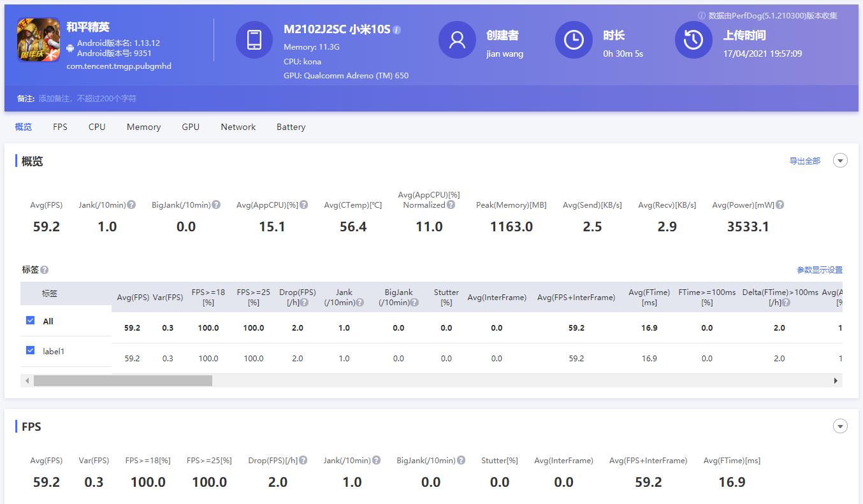The height and width of the screenshot is (504, 863).
Task: Collapse the 概览 section with its arrow
Action: click(840, 160)
